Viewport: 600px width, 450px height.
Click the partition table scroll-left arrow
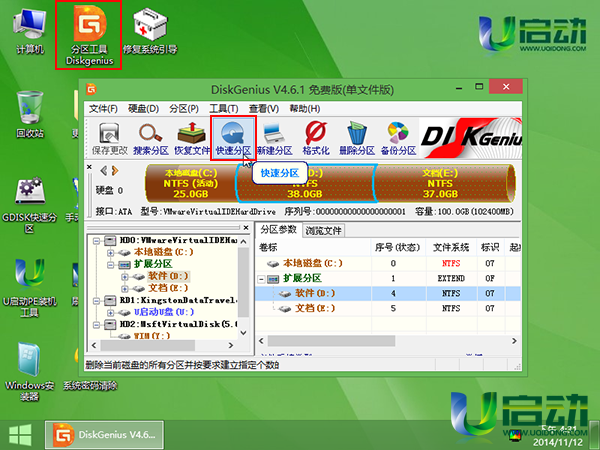click(x=261, y=341)
